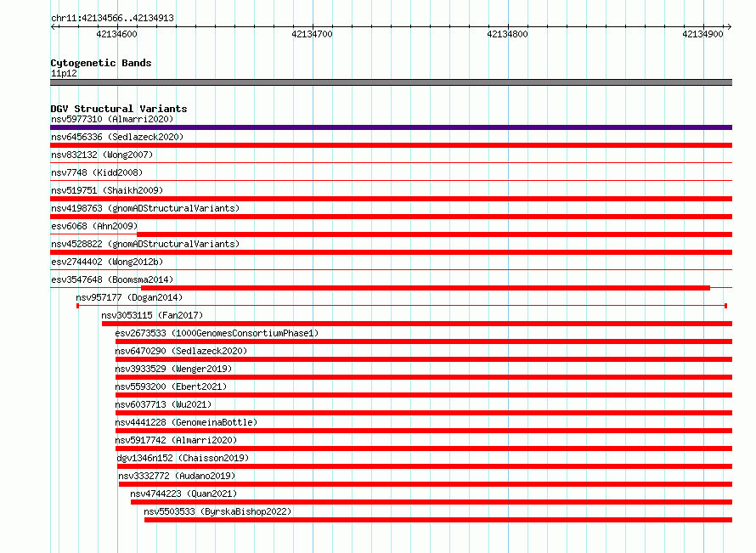Viewport: 756px width, 553px height.
Task: Click the left arrow of the ruler
Action: pos(53,27)
